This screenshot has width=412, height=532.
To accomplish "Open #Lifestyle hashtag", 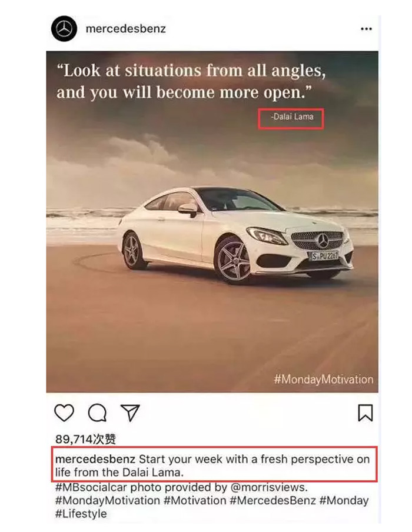I will (x=81, y=514).
